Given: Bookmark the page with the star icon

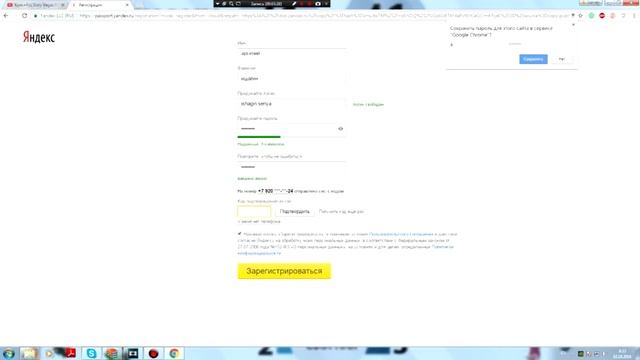Looking at the screenshot, I should click(x=580, y=16).
